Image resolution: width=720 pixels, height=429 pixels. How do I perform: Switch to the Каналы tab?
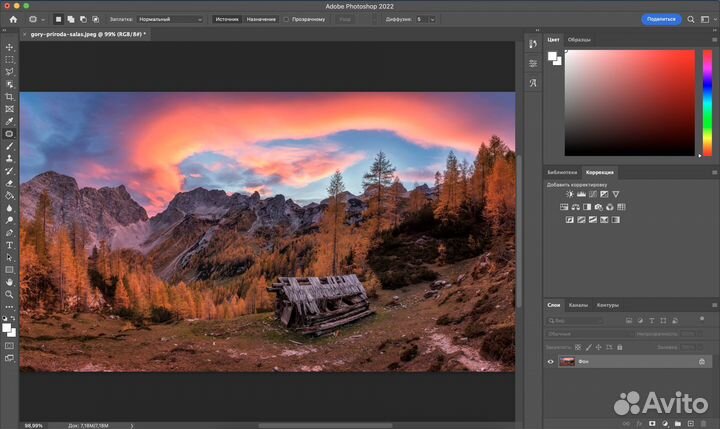click(x=578, y=305)
